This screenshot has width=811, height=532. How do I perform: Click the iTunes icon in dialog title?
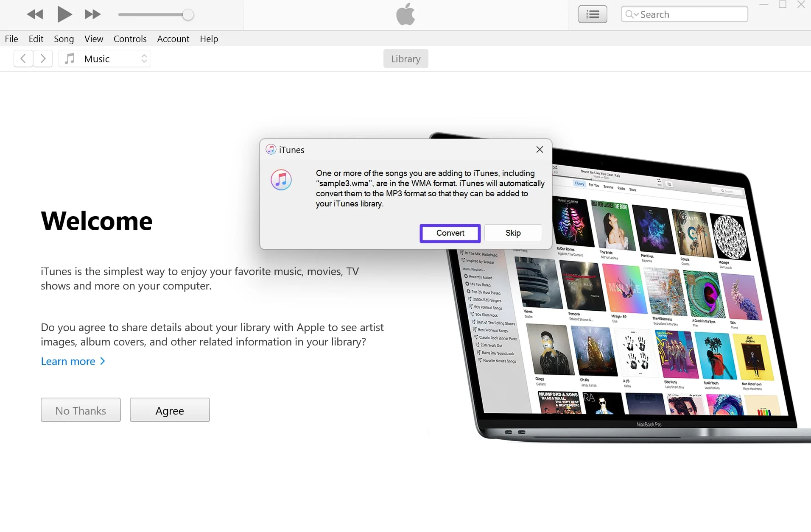[271, 150]
